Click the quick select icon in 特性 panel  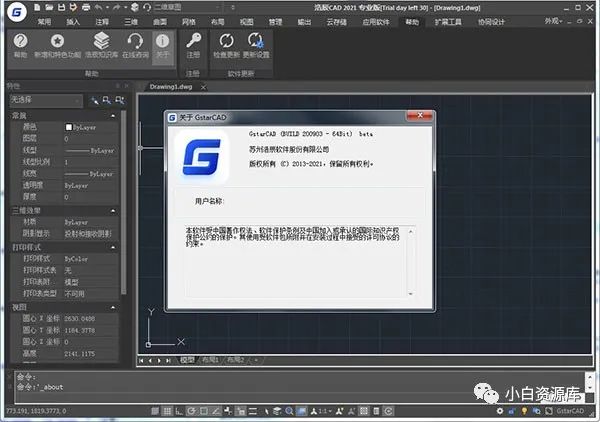[x=94, y=101]
